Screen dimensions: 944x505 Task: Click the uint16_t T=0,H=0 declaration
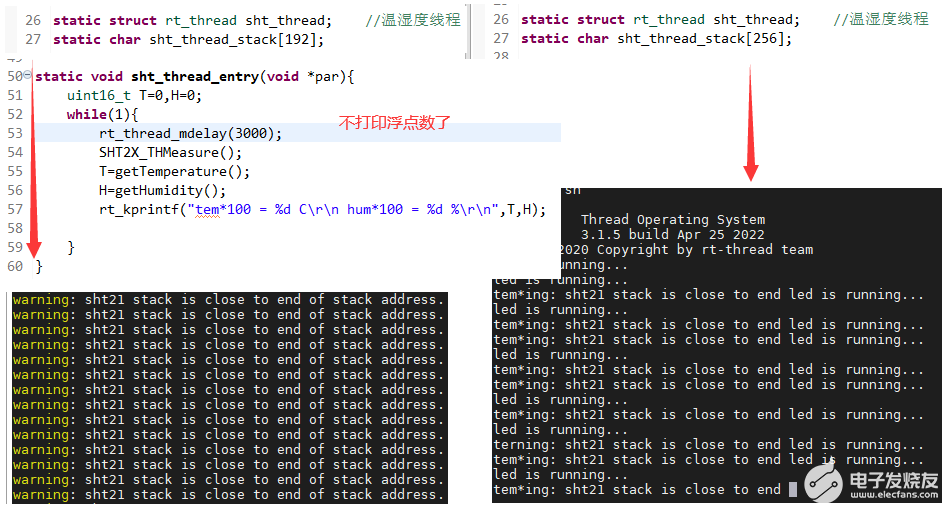[134, 96]
